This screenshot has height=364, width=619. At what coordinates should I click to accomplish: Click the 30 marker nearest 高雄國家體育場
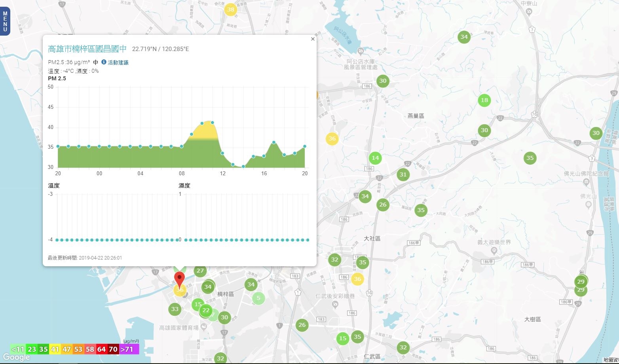[224, 317]
